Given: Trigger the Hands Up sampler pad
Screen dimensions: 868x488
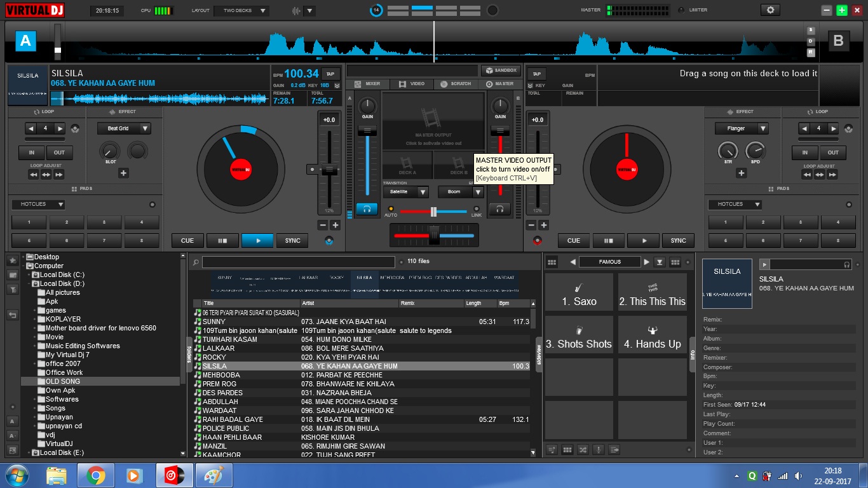Looking at the screenshot, I should pyautogui.click(x=653, y=335).
